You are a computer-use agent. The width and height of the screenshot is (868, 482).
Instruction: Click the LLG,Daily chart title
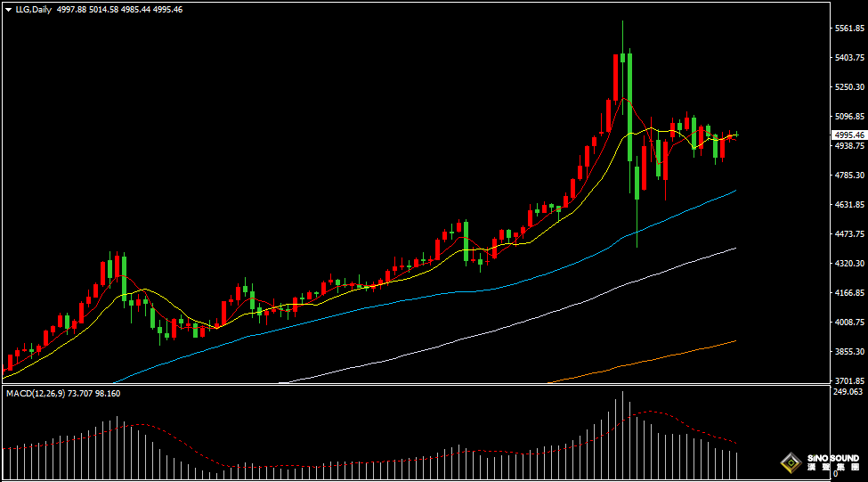[34, 10]
